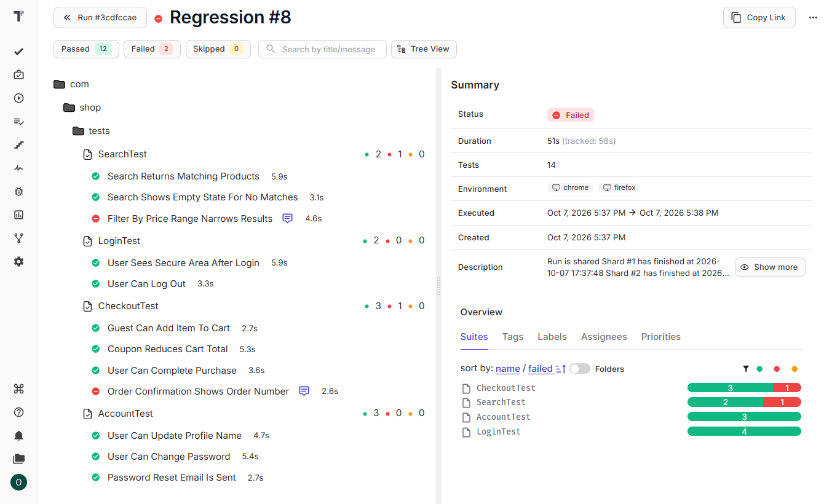Viewport: 840px width, 504px height.
Task: Click Show more in Description
Action: 770,267
